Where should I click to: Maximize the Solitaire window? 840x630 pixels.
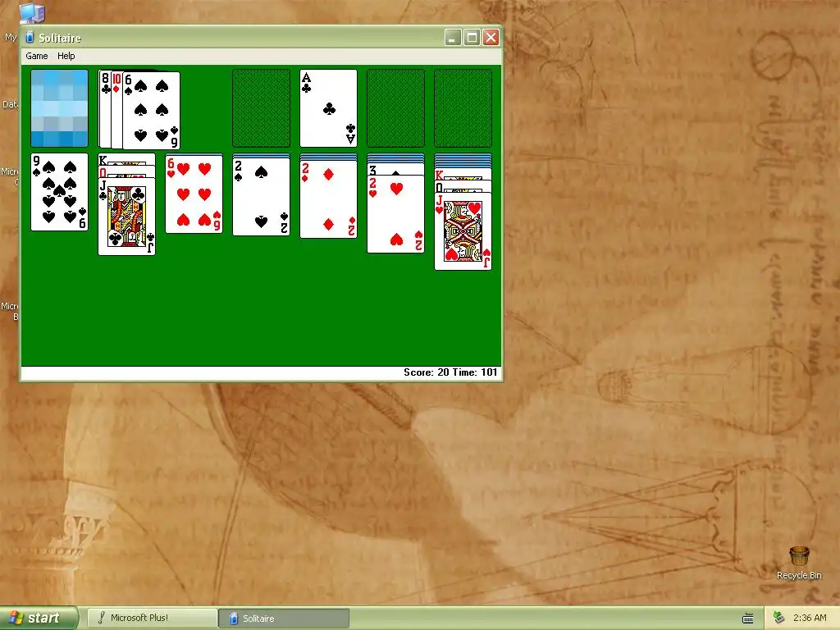[x=472, y=38]
